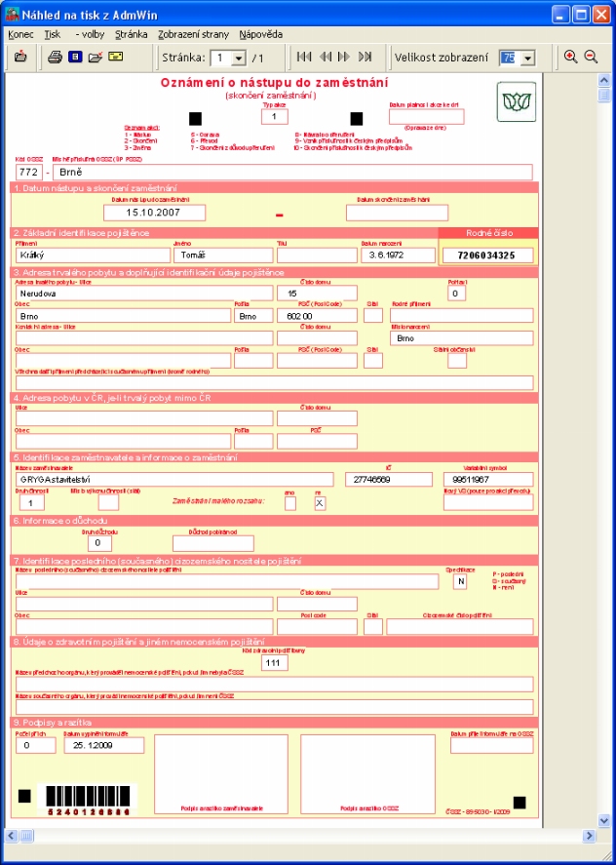Click the folder export icon in toolbar
This screenshot has width=616, height=865.
pyautogui.click(x=96, y=57)
